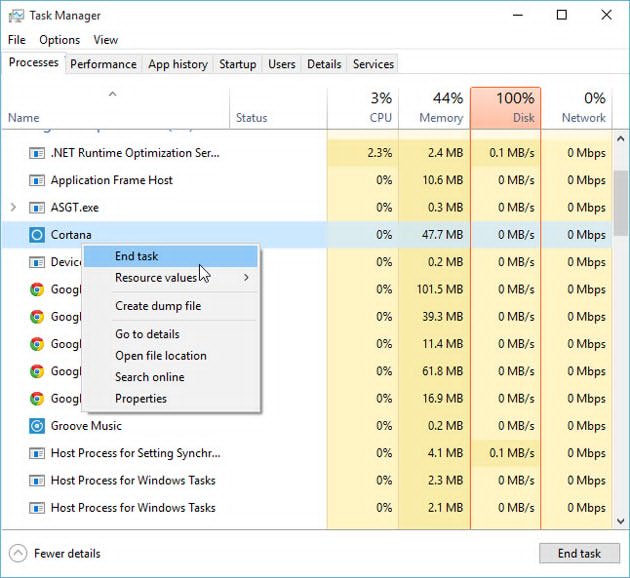This screenshot has width=630, height=578.
Task: Sort by the Network column header
Action: click(577, 108)
